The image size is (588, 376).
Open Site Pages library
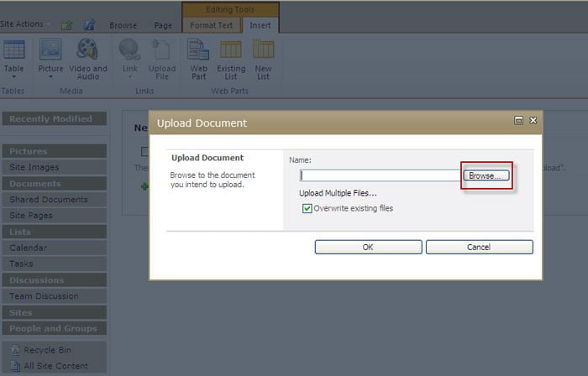[x=55, y=216]
